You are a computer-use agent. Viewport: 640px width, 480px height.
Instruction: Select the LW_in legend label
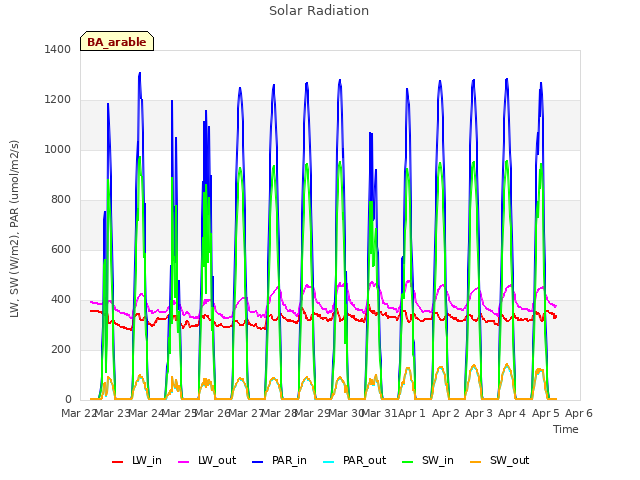147,460
